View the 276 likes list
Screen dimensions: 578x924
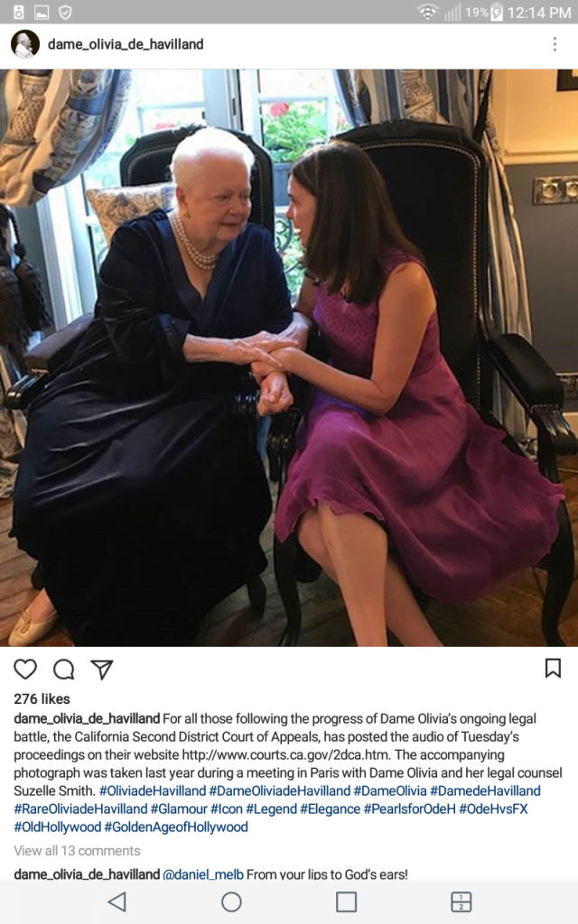42,699
